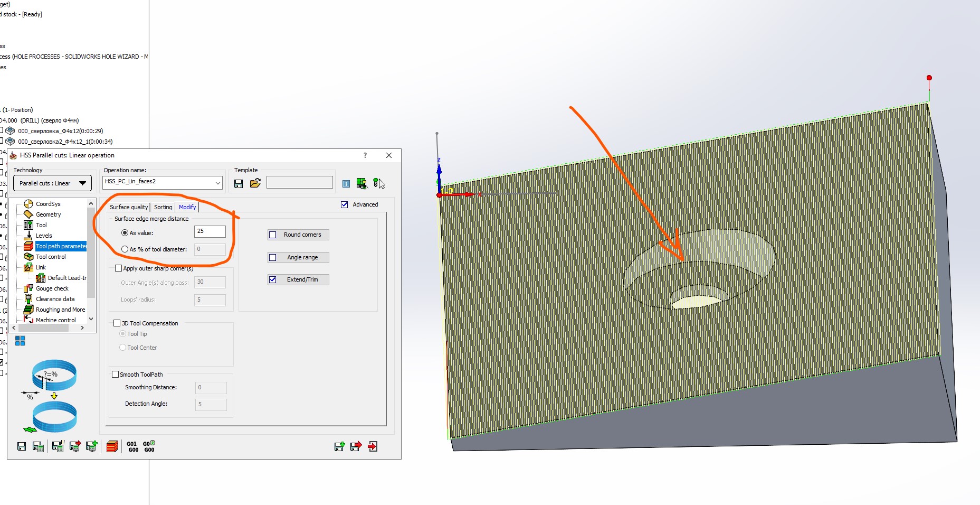
Task: Click As value field containing 25
Action: pos(210,231)
